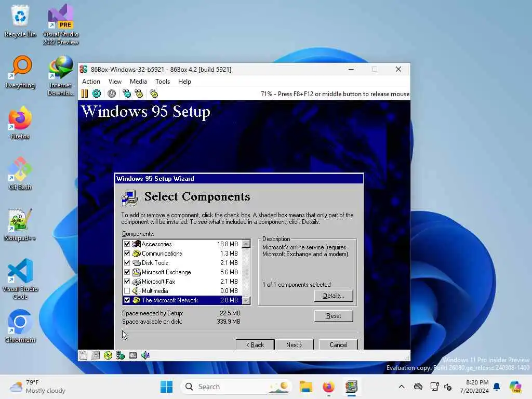Select Git Bash desktop shortcut
The height and width of the screenshot is (399, 532).
(x=20, y=174)
